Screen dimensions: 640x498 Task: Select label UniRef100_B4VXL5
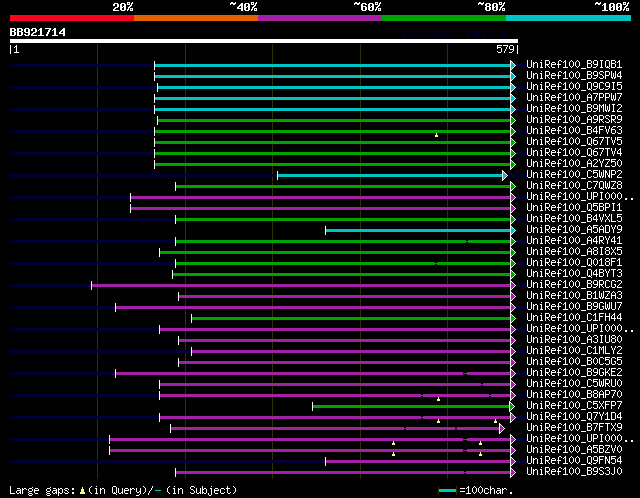(574, 219)
